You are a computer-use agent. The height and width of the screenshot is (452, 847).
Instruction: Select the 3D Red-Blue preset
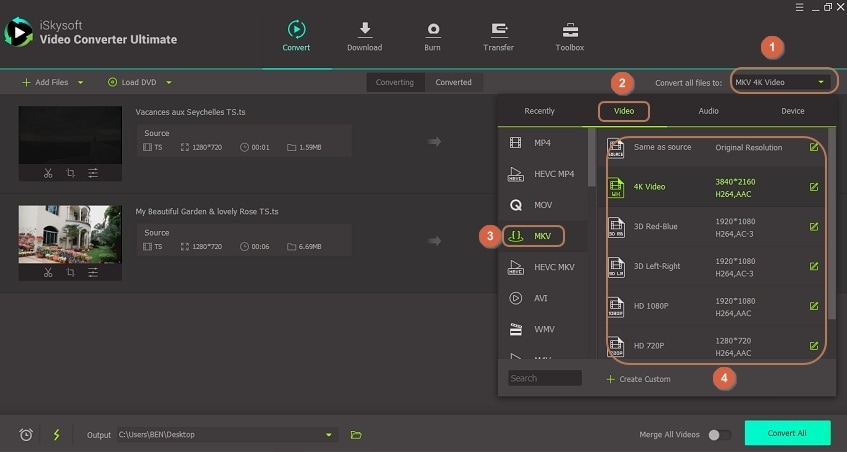tap(712, 227)
